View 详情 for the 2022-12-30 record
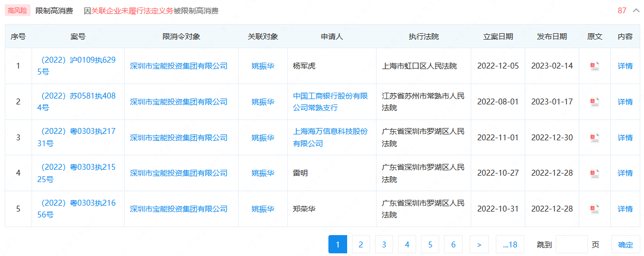Screen dimensions: 644x256 tap(625, 138)
